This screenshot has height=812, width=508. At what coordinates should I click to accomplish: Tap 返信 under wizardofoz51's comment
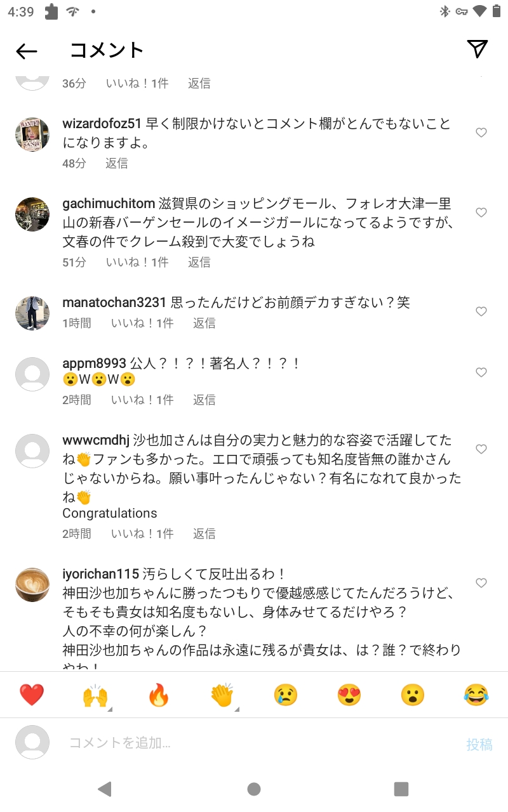click(117, 163)
